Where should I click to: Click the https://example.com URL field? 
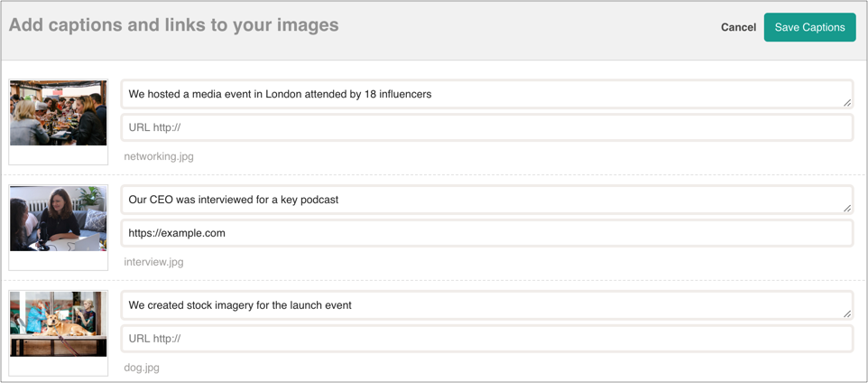click(485, 233)
